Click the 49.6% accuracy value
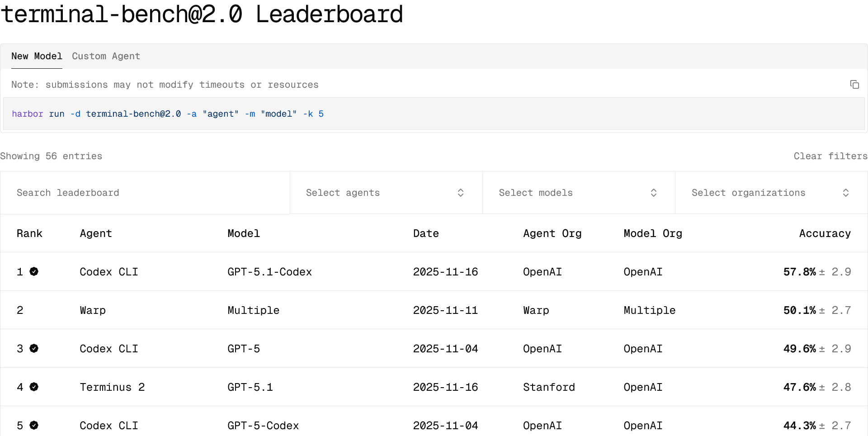868x436 pixels. pos(800,349)
